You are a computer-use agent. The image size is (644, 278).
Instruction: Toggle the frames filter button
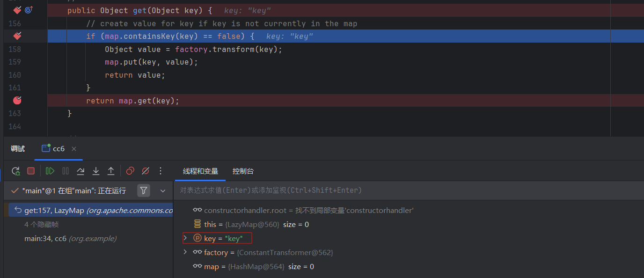click(144, 190)
